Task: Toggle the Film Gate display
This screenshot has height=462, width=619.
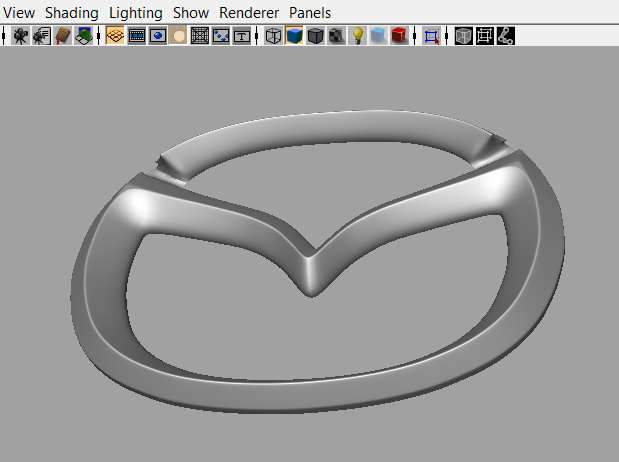Action: click(137, 36)
